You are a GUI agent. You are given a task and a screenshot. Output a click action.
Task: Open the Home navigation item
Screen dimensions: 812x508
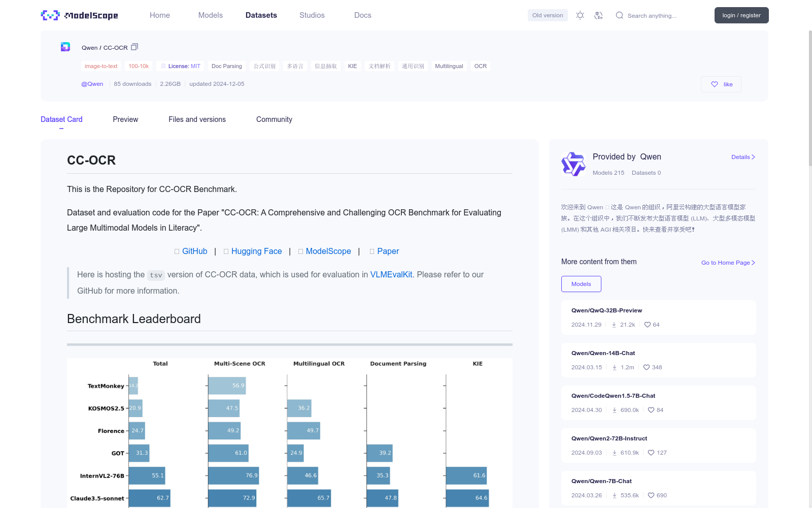[160, 15]
